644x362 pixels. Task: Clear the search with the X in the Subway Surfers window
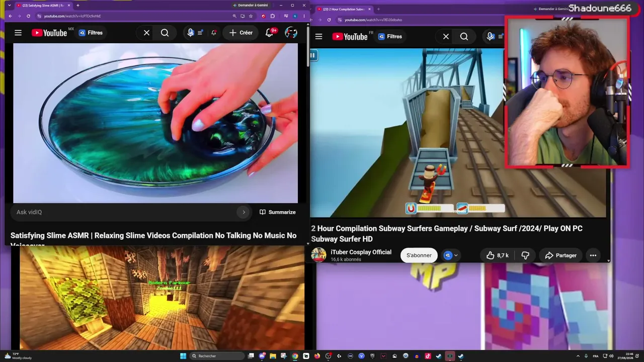(x=446, y=37)
